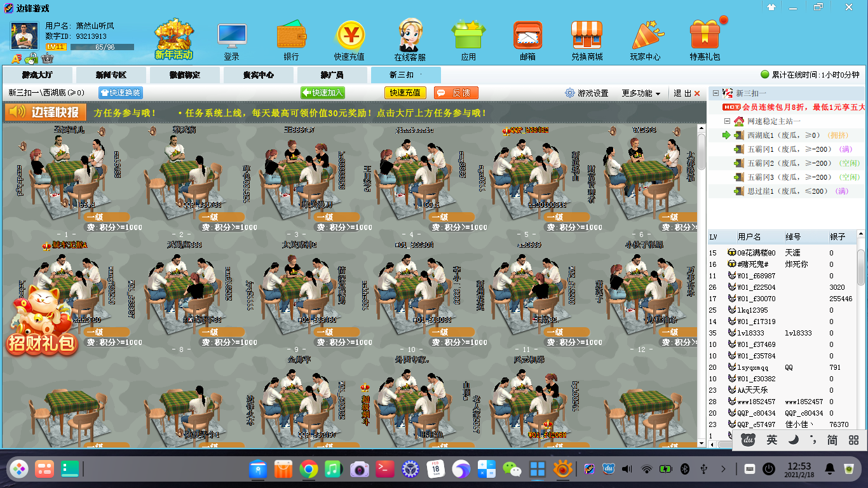Open the 更多功能 dropdown menu
The width and height of the screenshot is (868, 488).
pyautogui.click(x=641, y=93)
